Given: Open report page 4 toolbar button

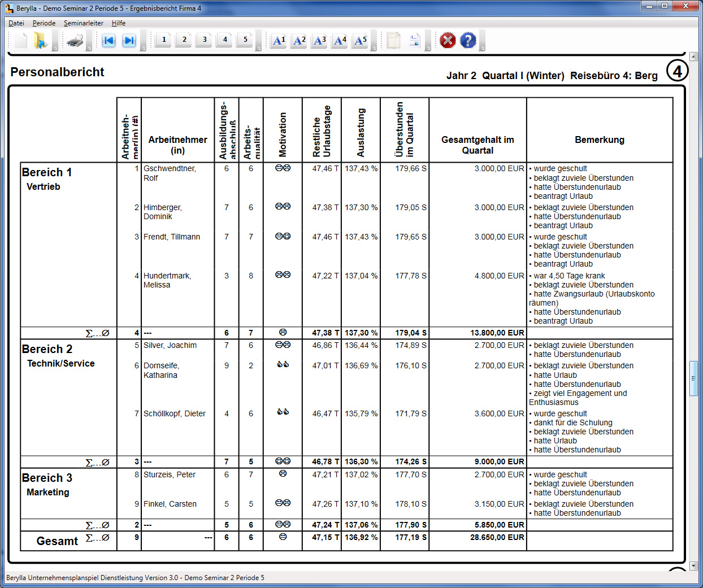Looking at the screenshot, I should point(224,40).
